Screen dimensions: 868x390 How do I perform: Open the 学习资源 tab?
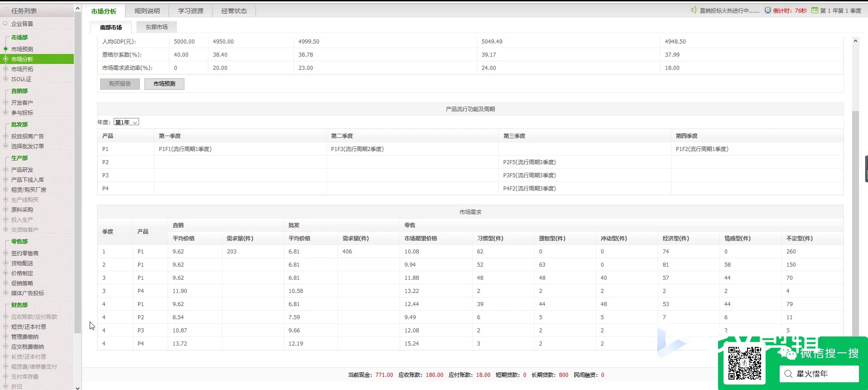[191, 11]
